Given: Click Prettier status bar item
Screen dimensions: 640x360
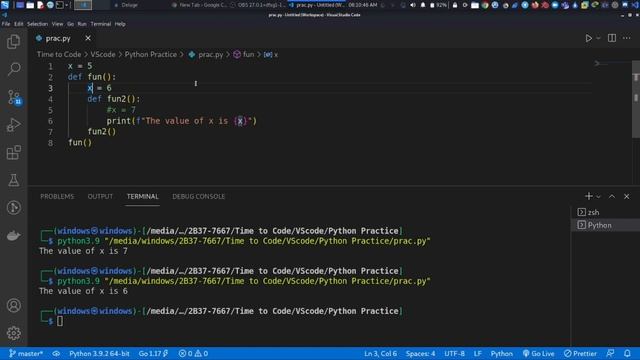Looking at the screenshot, I should [580, 353].
